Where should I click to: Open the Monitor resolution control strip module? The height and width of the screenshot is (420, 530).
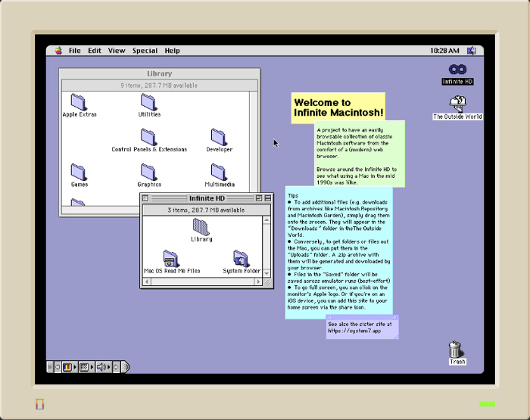click(86, 367)
